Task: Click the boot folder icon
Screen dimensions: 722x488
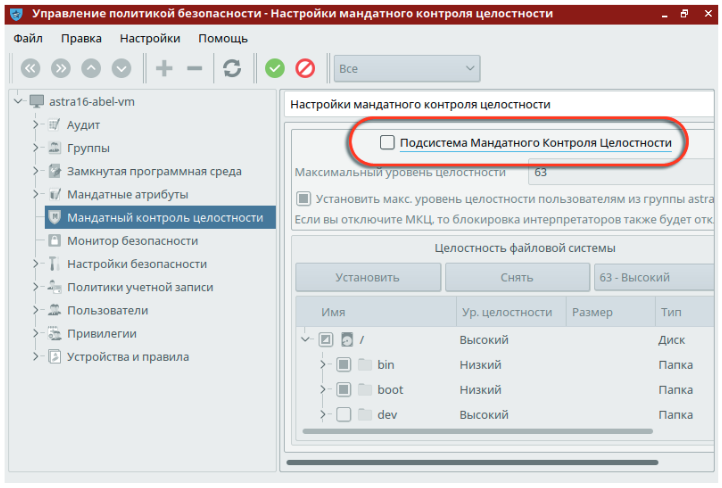Action: [365, 389]
